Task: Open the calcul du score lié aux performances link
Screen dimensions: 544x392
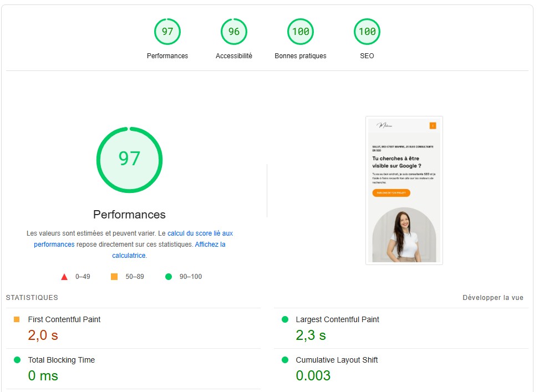Action: 200,233
